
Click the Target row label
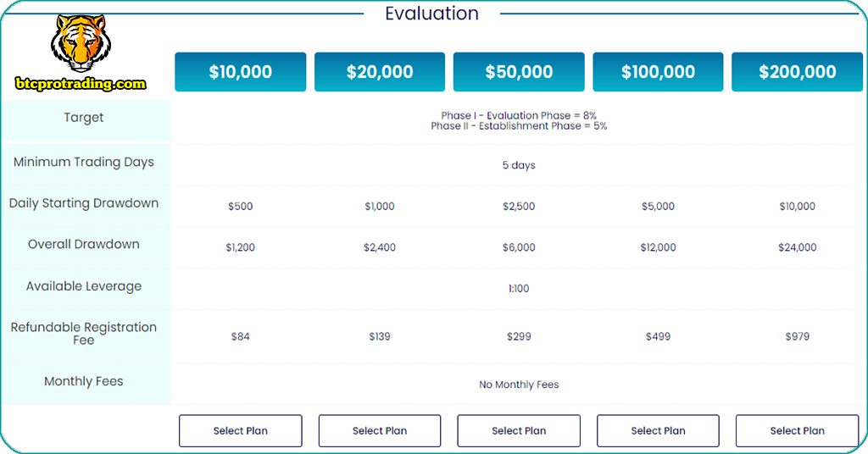pyautogui.click(x=84, y=118)
